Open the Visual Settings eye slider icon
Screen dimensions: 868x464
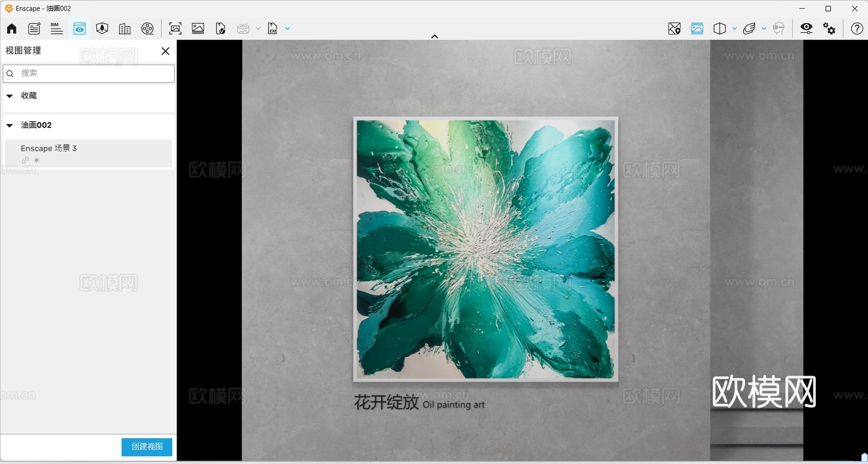click(x=806, y=28)
